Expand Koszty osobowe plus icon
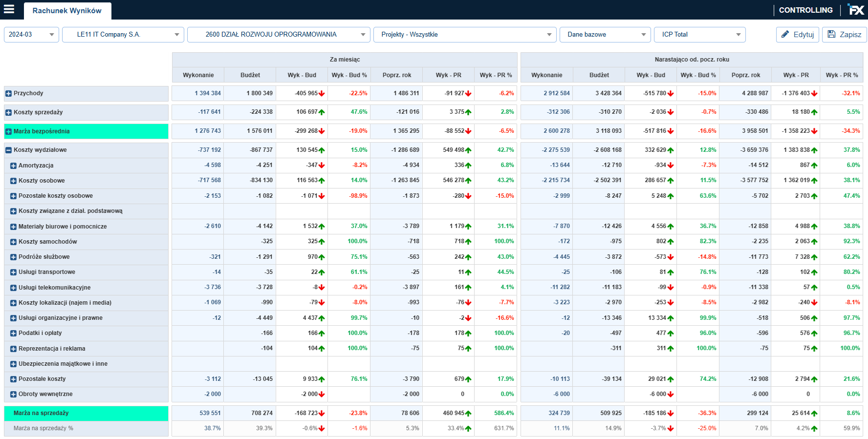The image size is (868, 439). [x=13, y=181]
